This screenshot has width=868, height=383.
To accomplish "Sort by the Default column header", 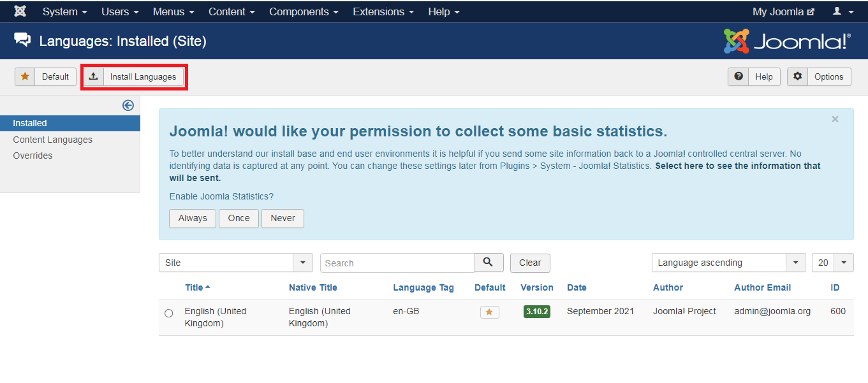I will (490, 287).
